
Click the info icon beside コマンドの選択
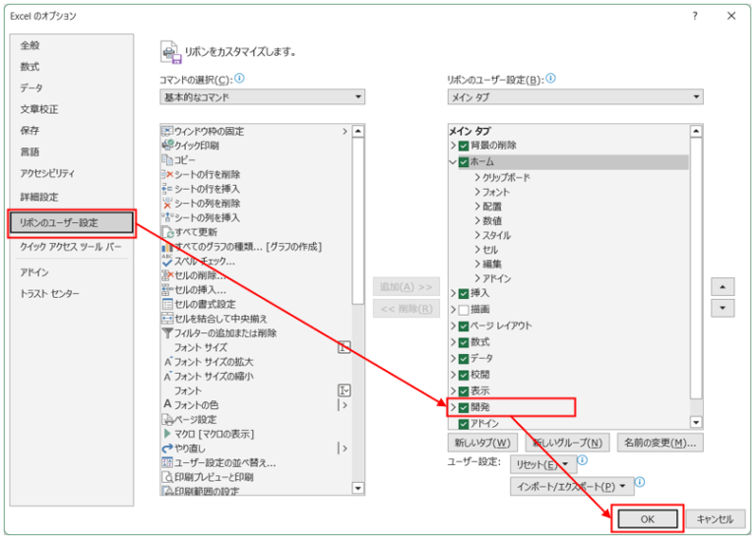[239, 79]
